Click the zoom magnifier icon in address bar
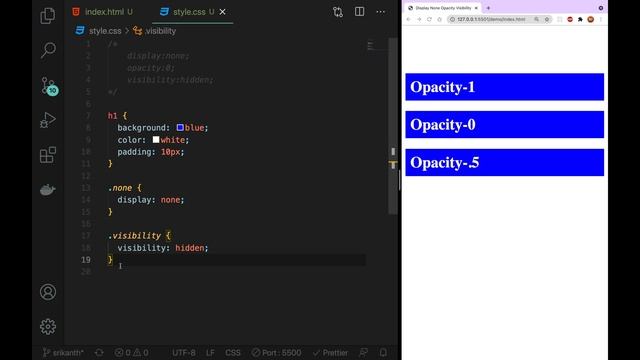 point(536,19)
